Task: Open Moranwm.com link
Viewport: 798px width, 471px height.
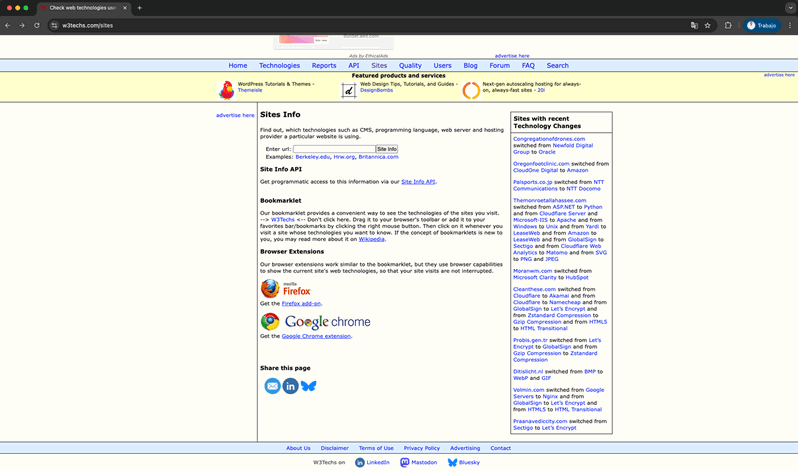Action: coord(532,271)
